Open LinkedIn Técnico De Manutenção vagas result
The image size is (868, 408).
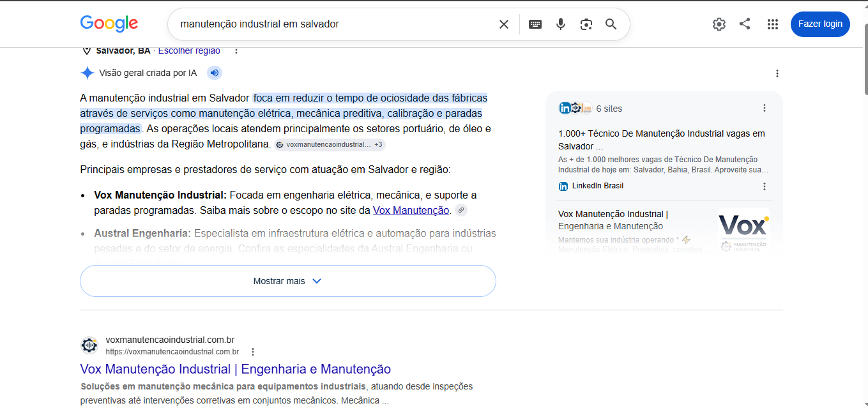pos(661,140)
